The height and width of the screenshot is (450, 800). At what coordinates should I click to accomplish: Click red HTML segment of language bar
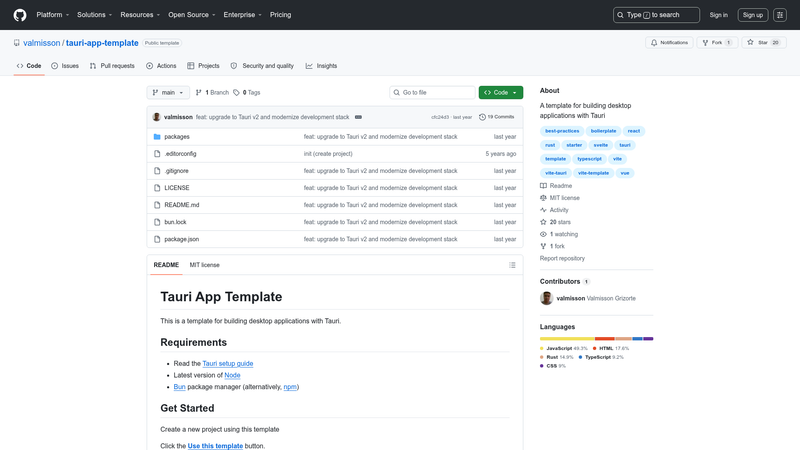coord(605,339)
